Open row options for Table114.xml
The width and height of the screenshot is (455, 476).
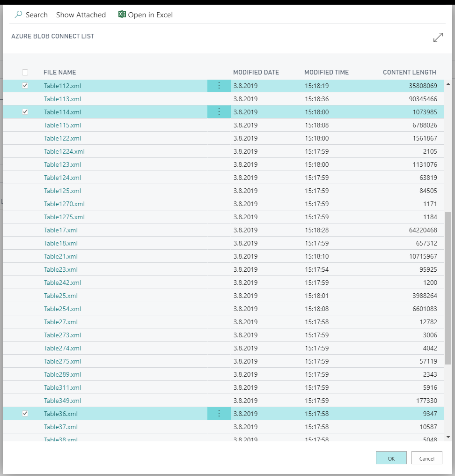[219, 112]
